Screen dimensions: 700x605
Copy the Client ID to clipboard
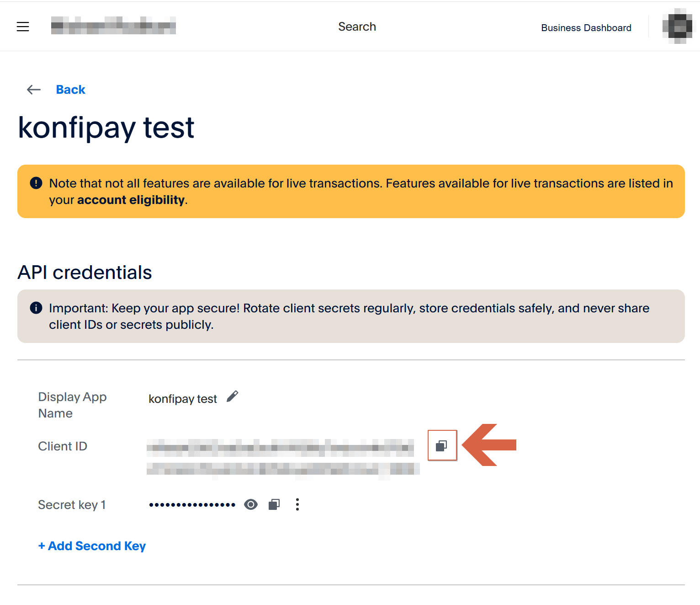pos(441,446)
